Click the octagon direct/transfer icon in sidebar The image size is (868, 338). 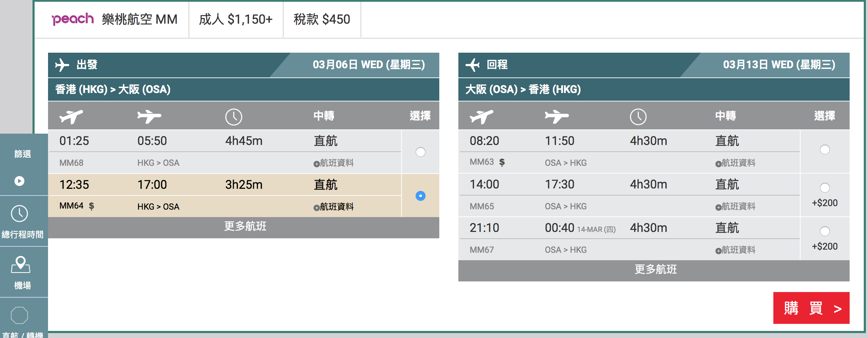coord(19,315)
